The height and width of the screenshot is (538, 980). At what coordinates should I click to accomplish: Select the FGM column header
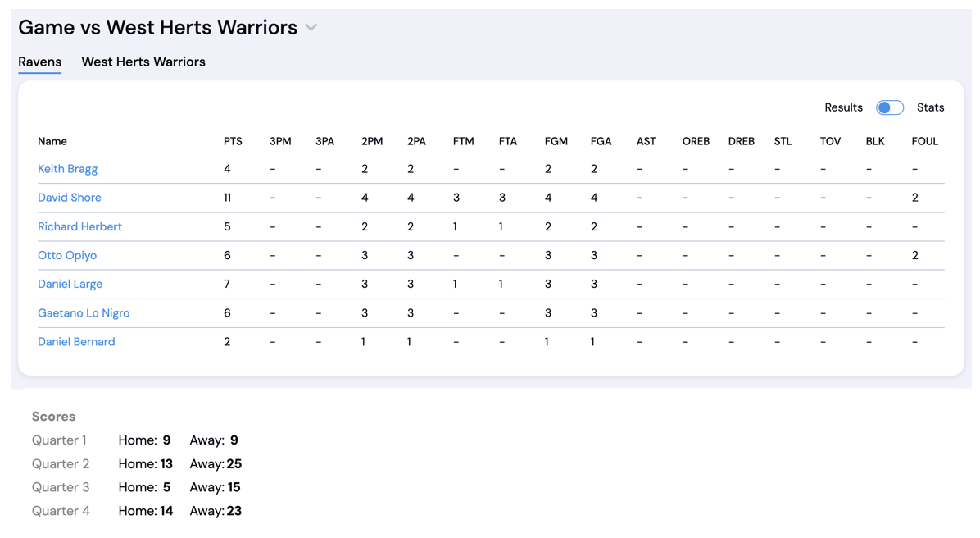pyautogui.click(x=556, y=141)
